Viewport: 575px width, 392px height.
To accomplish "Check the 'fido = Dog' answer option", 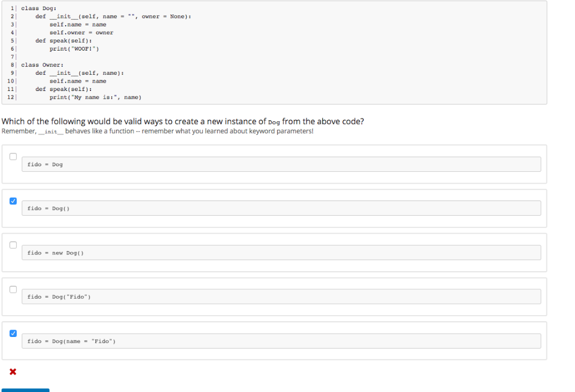I will (x=12, y=156).
